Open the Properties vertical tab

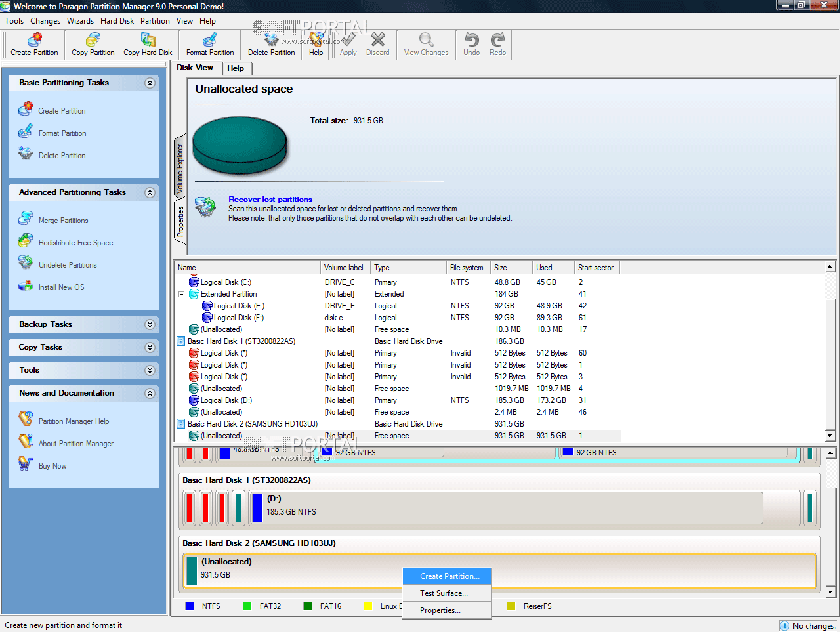tap(180, 221)
